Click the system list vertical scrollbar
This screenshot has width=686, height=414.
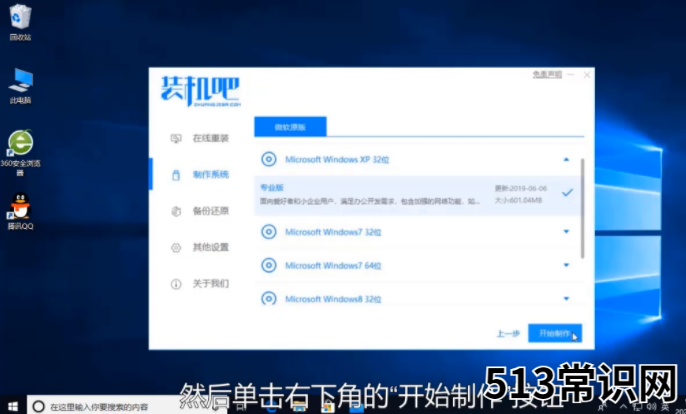(x=582, y=208)
